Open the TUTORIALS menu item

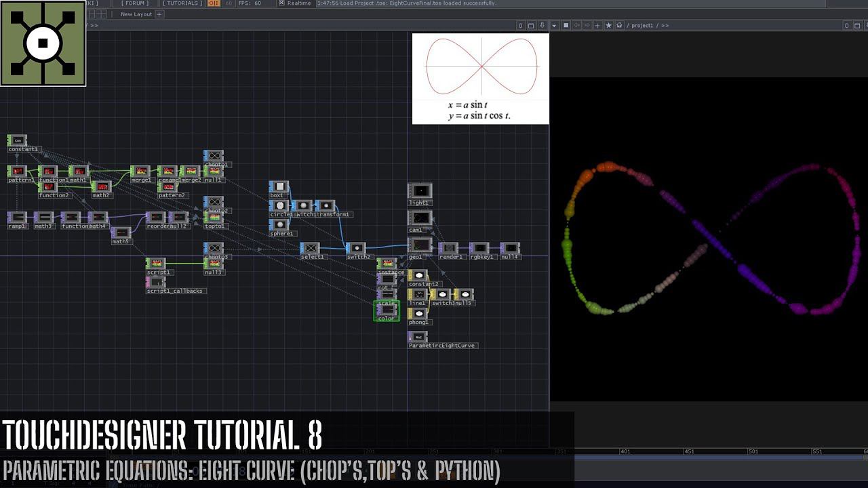[182, 3]
